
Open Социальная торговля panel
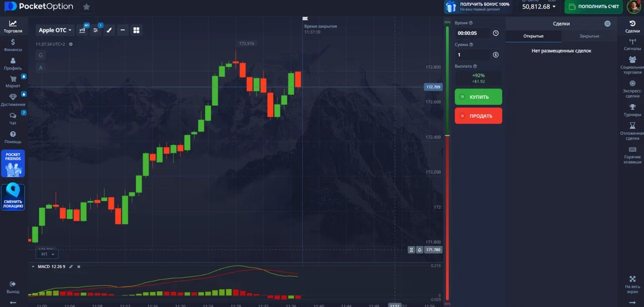[632, 65]
